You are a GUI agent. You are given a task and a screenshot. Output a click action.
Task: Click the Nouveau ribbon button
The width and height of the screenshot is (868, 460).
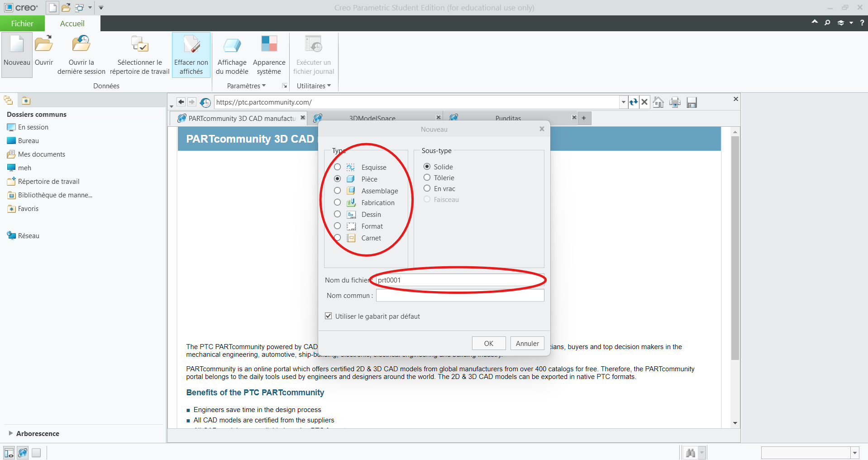(x=17, y=54)
